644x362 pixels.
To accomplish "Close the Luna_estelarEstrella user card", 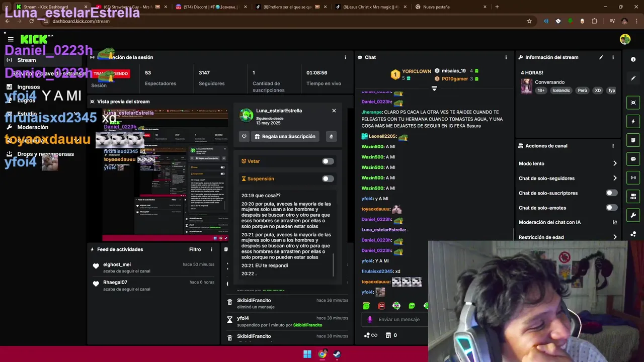I will [x=334, y=111].
